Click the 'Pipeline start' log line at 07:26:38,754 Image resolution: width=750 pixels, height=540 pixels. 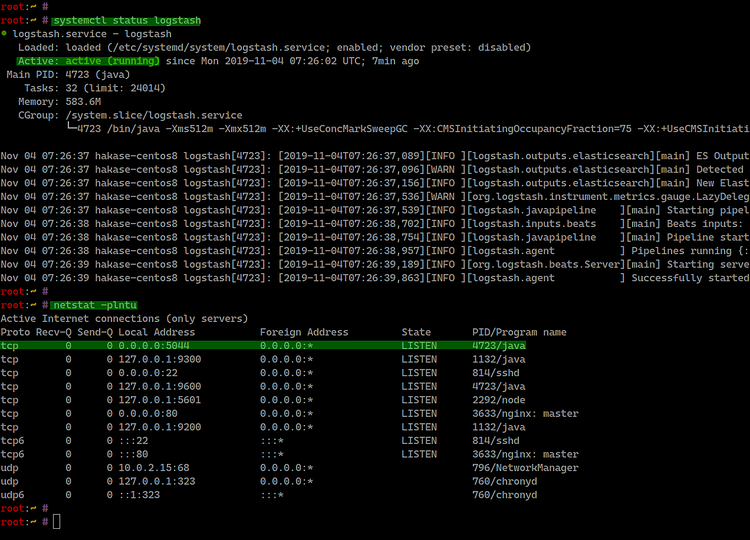(x=375, y=237)
